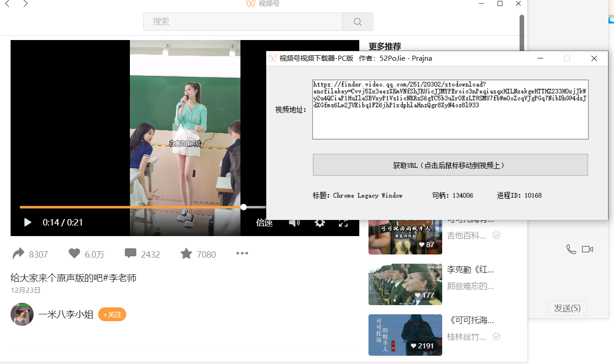Click the share arrow icon showing 8307
Image resolution: width=614 pixels, height=364 pixels.
[18, 254]
